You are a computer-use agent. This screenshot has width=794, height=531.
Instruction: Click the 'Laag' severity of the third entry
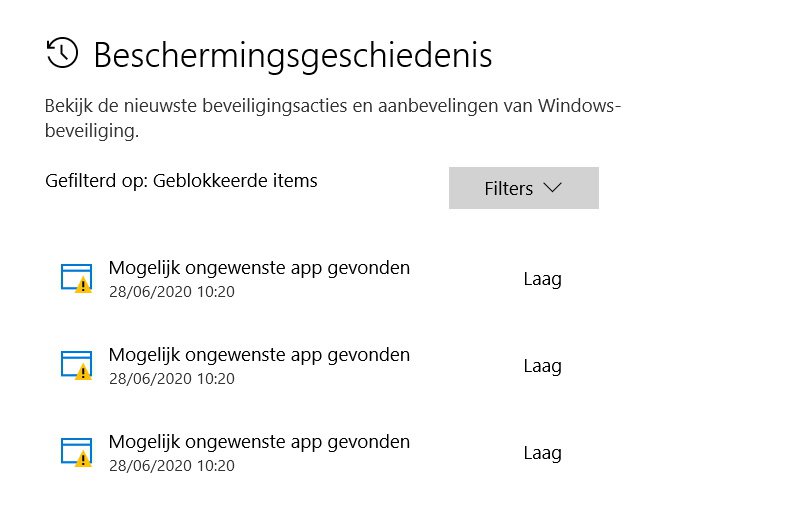pos(542,454)
